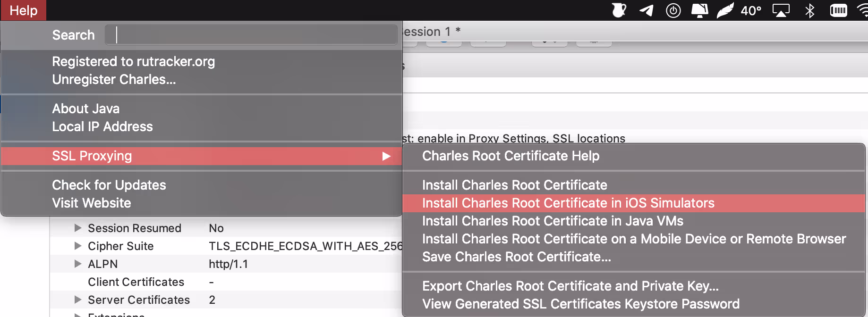Image resolution: width=868 pixels, height=317 pixels.
Task: Click the muted notification bell display icon
Action: pos(699,10)
